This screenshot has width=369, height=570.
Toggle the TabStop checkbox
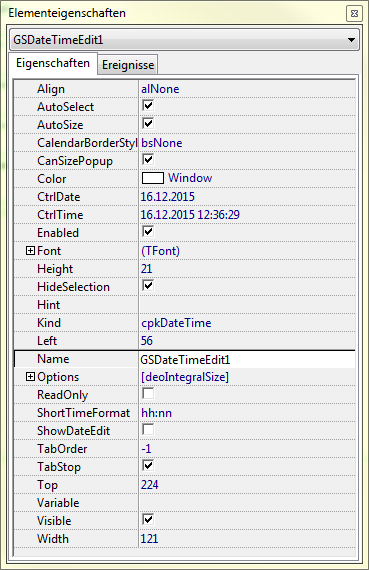click(x=148, y=465)
